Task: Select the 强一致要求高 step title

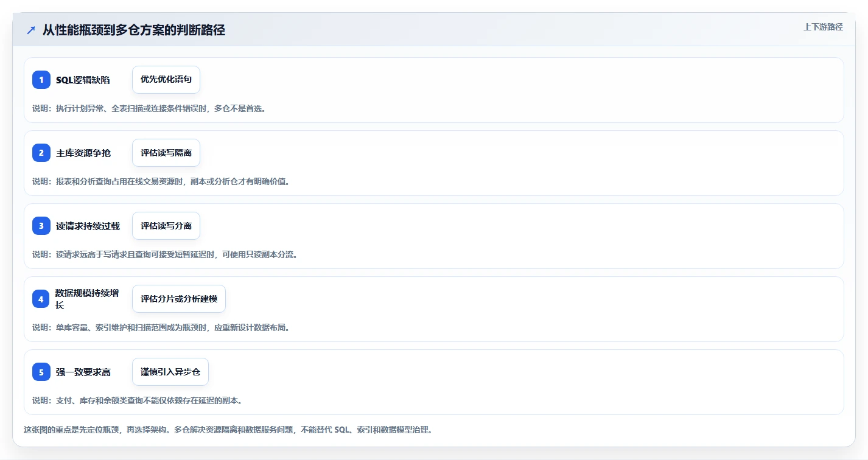Action: (x=83, y=372)
